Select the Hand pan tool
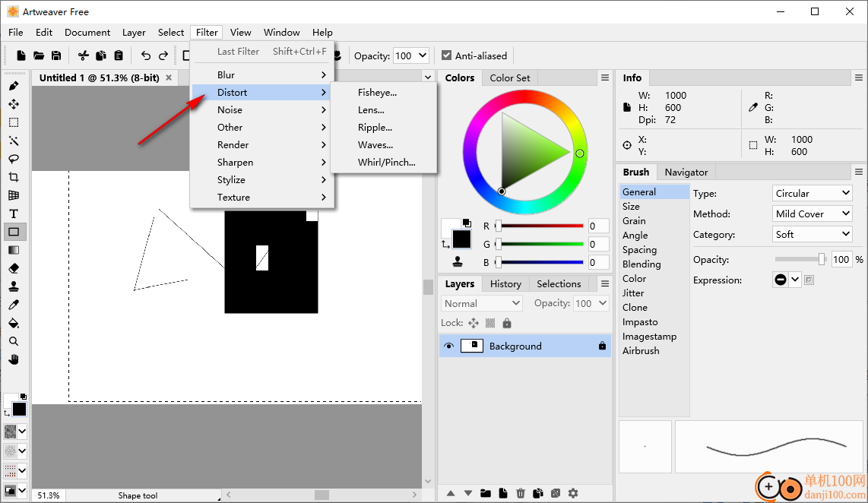This screenshot has width=868, height=503. [x=14, y=359]
